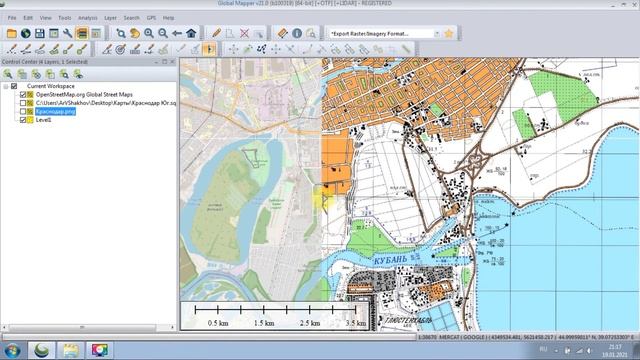Select the highlighted Краснодар.png layer name

56,111
